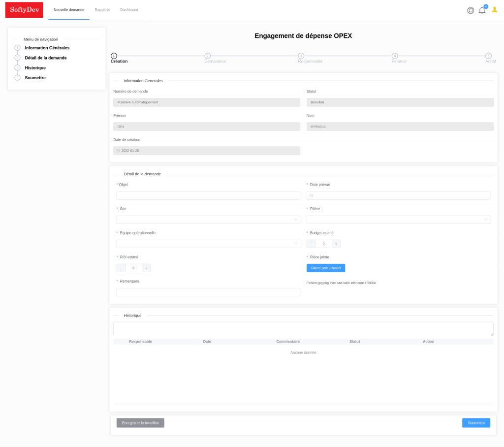Screen dimensions: 504x447
Task: Click the Remarques input field
Action: pos(208,292)
